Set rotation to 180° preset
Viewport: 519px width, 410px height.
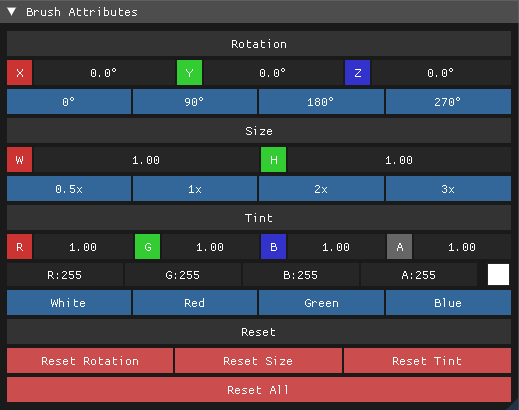321,102
